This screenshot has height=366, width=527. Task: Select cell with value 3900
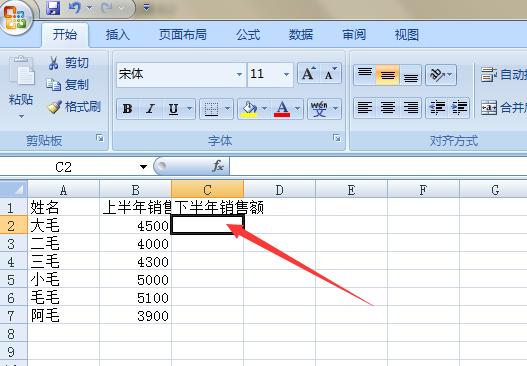pos(135,316)
